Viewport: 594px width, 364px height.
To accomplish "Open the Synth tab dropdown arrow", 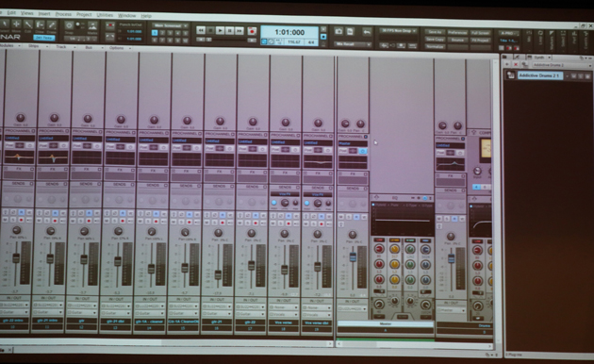I will (550, 58).
